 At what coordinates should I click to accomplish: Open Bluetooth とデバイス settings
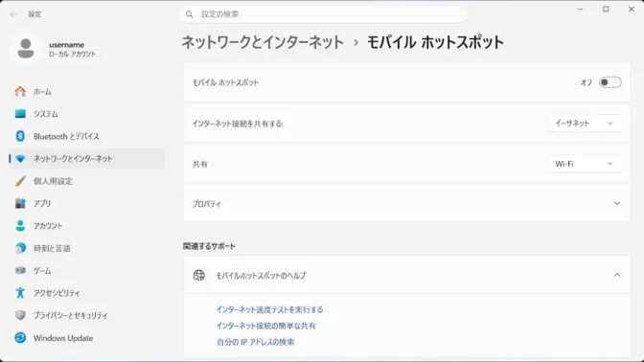86,136
